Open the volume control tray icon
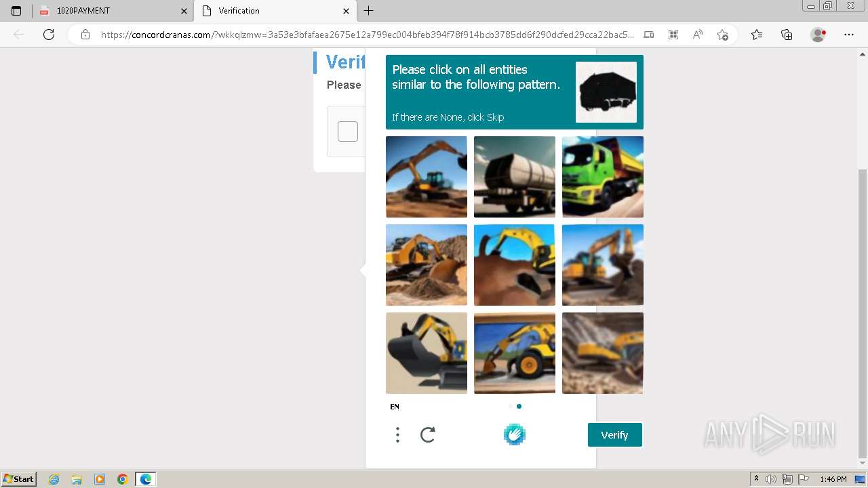The image size is (868, 488). (771, 479)
